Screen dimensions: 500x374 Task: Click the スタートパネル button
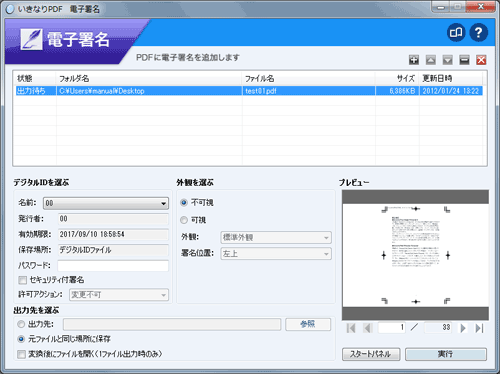pyautogui.click(x=371, y=354)
